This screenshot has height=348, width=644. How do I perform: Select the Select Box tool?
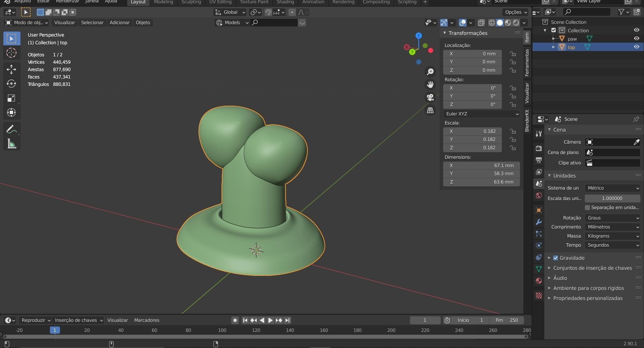(x=12, y=39)
